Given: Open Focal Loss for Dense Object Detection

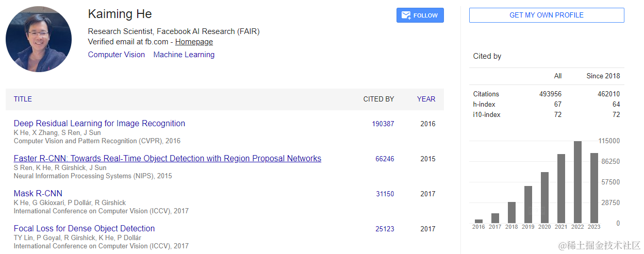Looking at the screenshot, I should [84, 229].
